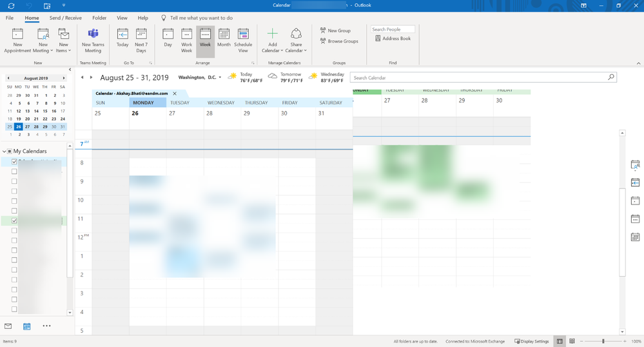Open the Folder ribbon tab
644x347 pixels.
click(x=99, y=18)
